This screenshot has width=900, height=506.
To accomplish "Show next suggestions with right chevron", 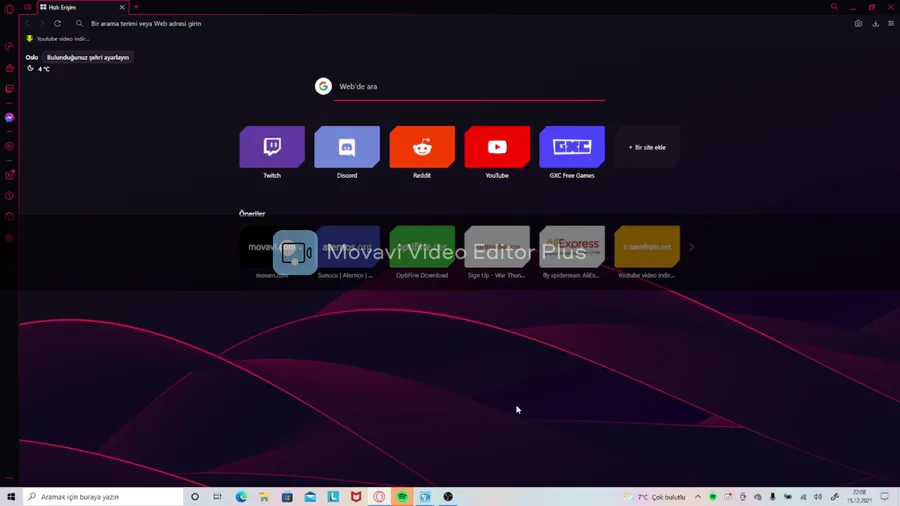I will click(x=691, y=247).
